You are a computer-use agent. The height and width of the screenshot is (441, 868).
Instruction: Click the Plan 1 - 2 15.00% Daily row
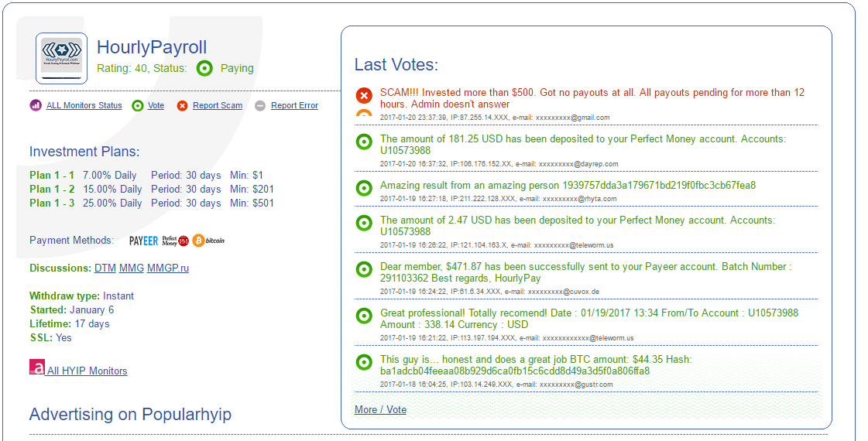click(152, 190)
